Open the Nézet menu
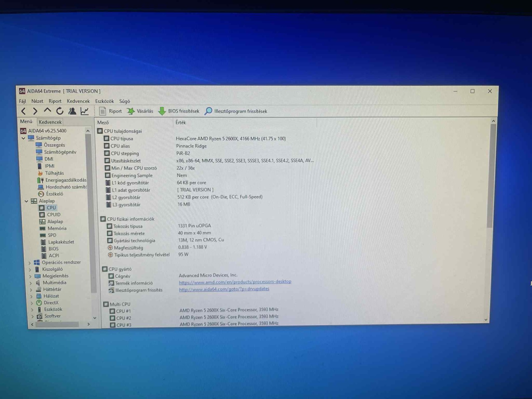The width and height of the screenshot is (532, 399). click(x=37, y=101)
